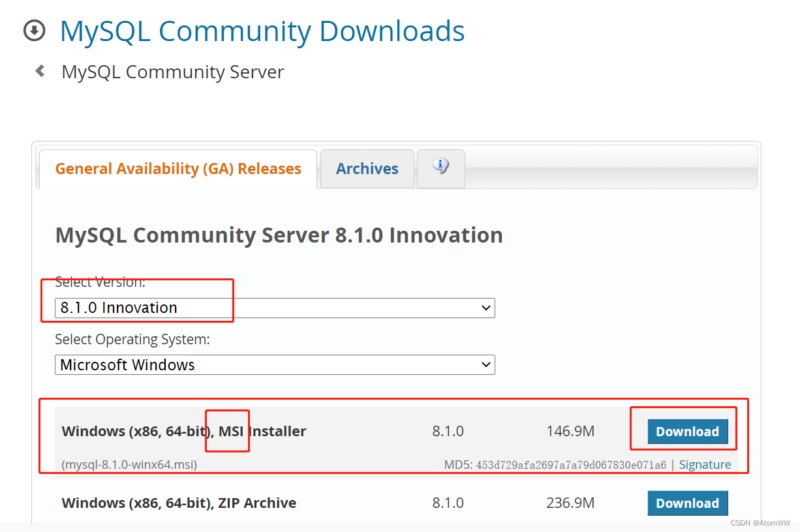Download the Windows ZIP Archive package

688,503
